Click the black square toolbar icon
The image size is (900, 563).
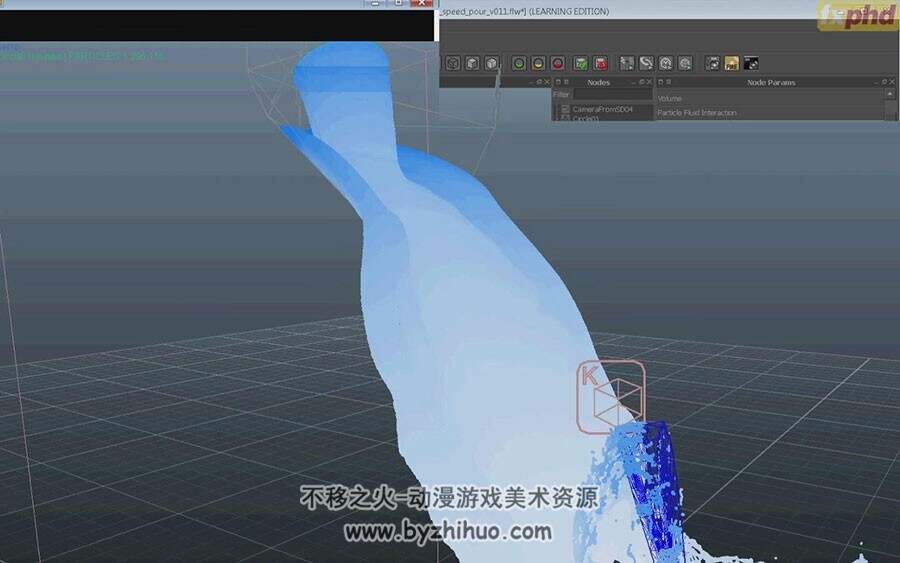click(x=751, y=63)
